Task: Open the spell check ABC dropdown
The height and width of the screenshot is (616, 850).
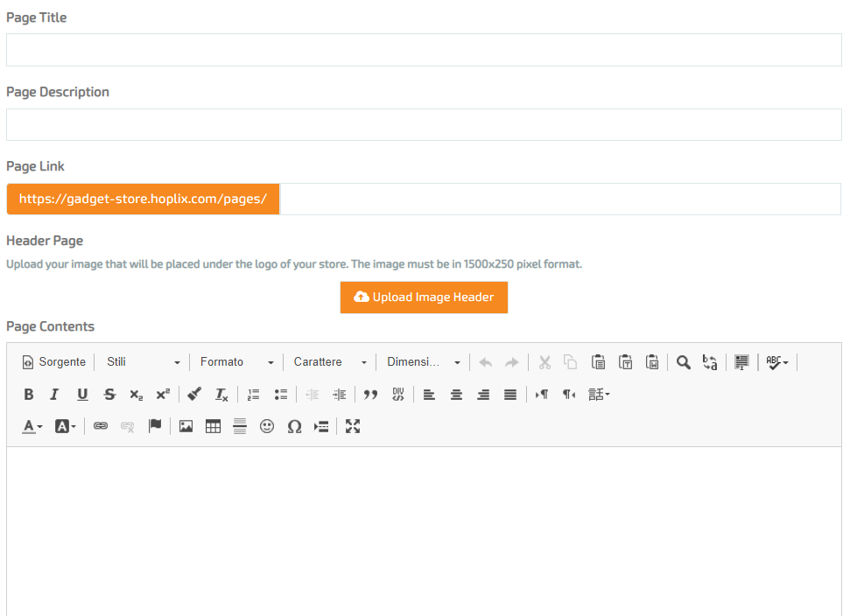Action: pos(777,362)
